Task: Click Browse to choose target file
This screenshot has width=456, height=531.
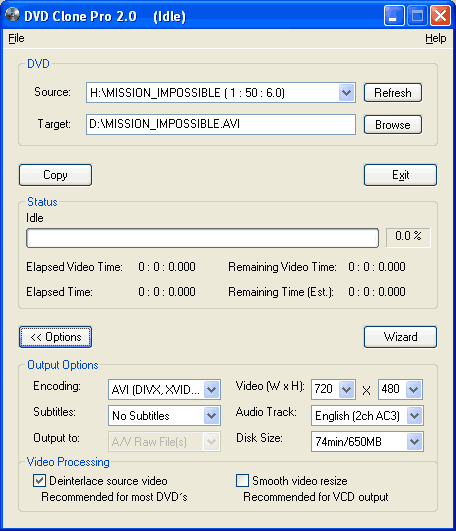Action: pyautogui.click(x=393, y=125)
